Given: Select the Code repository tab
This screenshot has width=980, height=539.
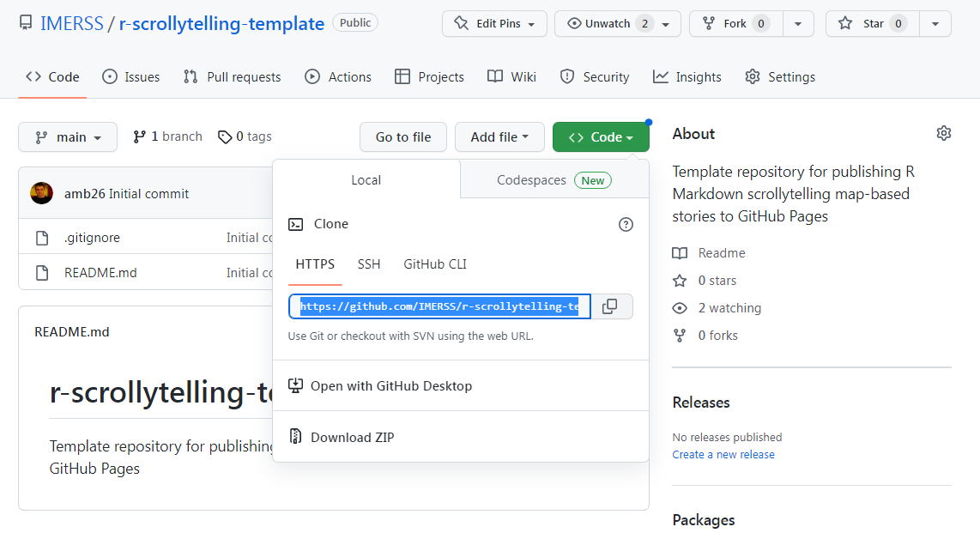Looking at the screenshot, I should [52, 77].
